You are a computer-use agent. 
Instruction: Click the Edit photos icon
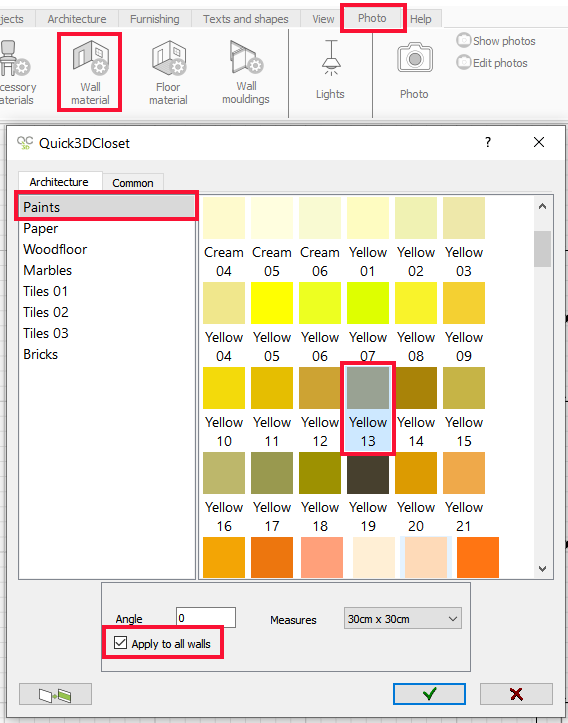[x=463, y=62]
